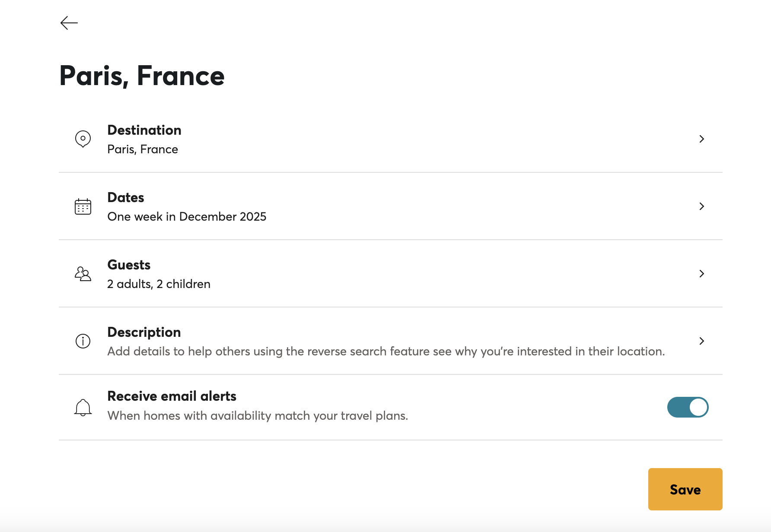This screenshot has height=532, width=771.
Task: Click the destination map pin icon
Action: pos(83,139)
